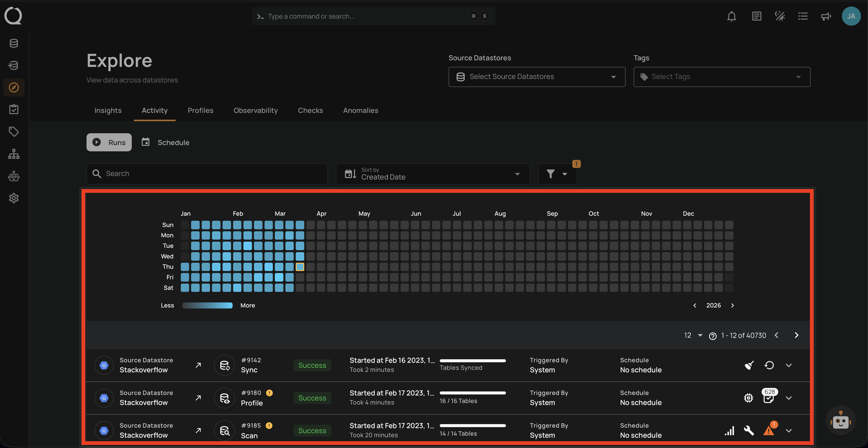
Task: Go to previous year in heatmap
Action: coord(695,305)
